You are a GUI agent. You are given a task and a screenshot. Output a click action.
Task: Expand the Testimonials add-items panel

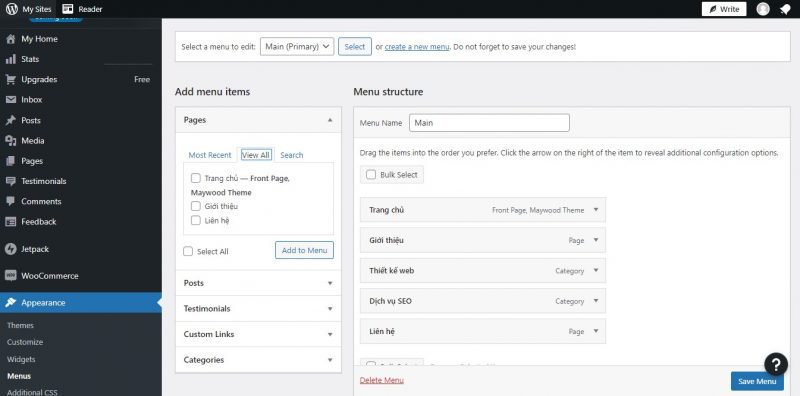coord(258,309)
